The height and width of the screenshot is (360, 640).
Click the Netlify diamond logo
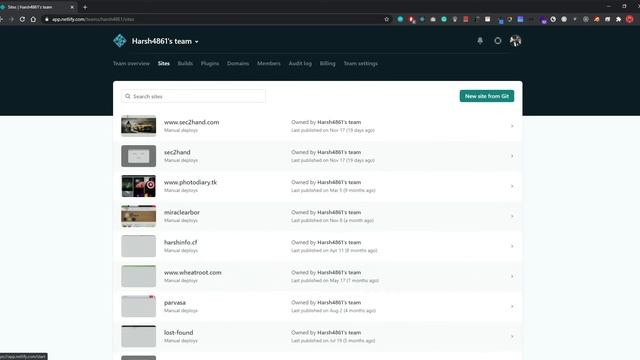(x=120, y=41)
